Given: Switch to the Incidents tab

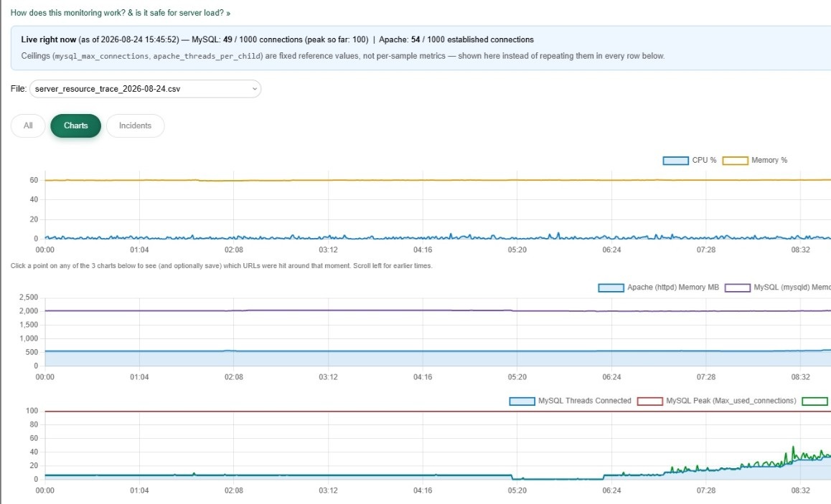Looking at the screenshot, I should (x=135, y=125).
